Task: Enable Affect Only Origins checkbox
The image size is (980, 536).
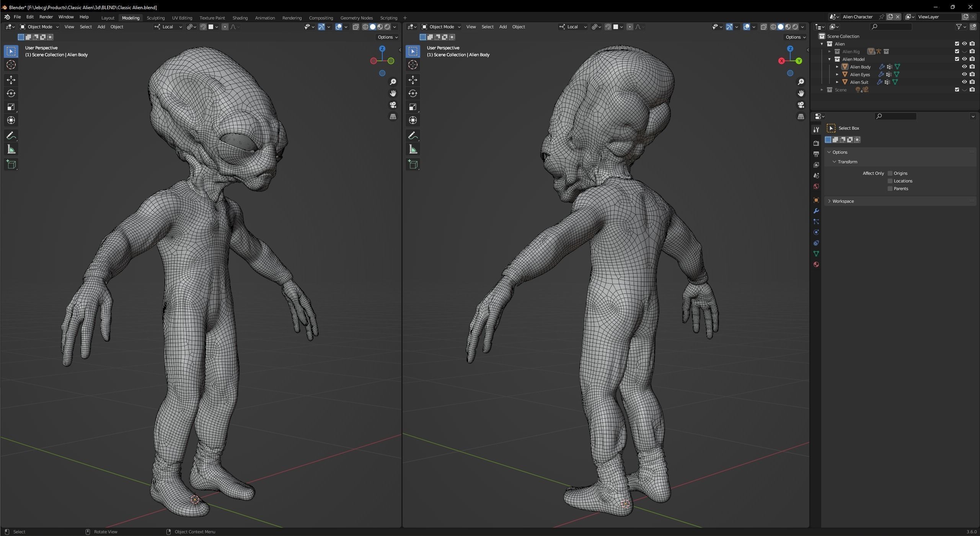Action: [x=890, y=173]
